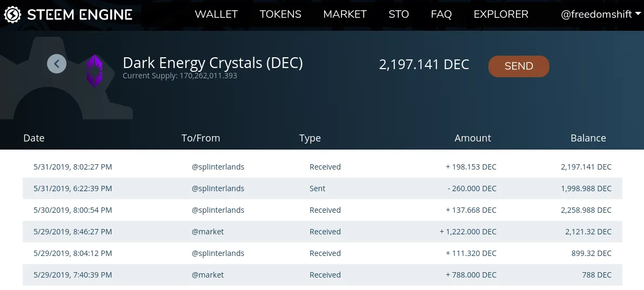Click the SEND button

coord(519,66)
